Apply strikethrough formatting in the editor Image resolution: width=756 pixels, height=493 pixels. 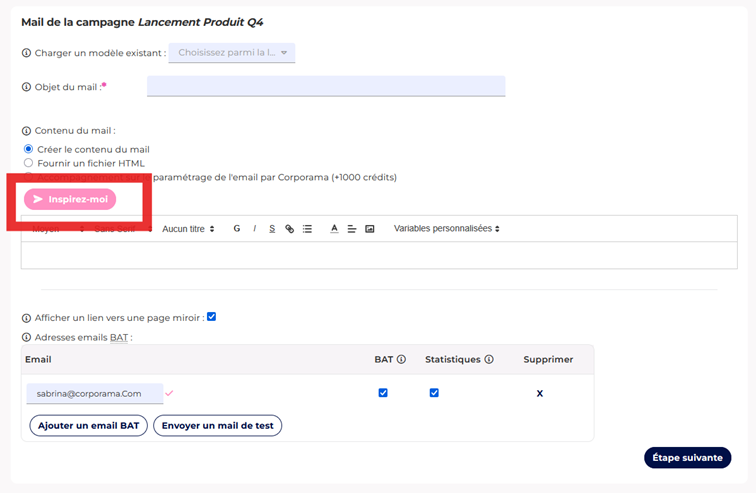point(272,229)
